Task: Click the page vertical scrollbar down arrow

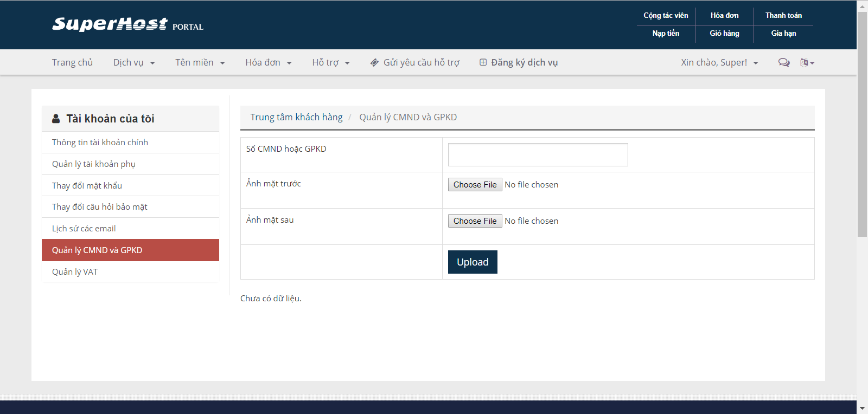Action: point(862,407)
